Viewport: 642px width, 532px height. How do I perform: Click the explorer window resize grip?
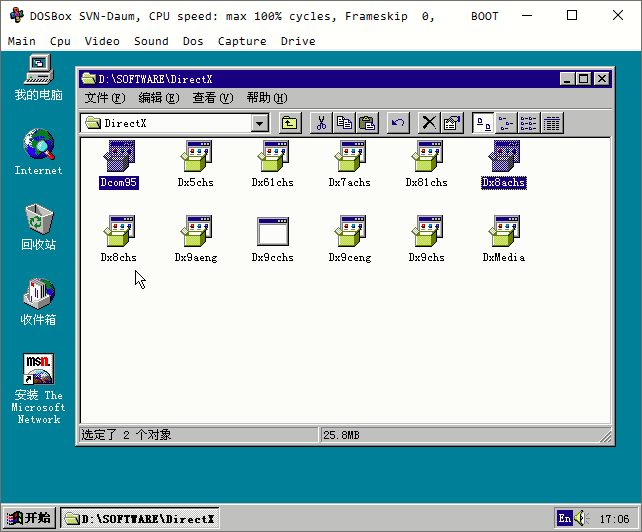tap(606, 437)
